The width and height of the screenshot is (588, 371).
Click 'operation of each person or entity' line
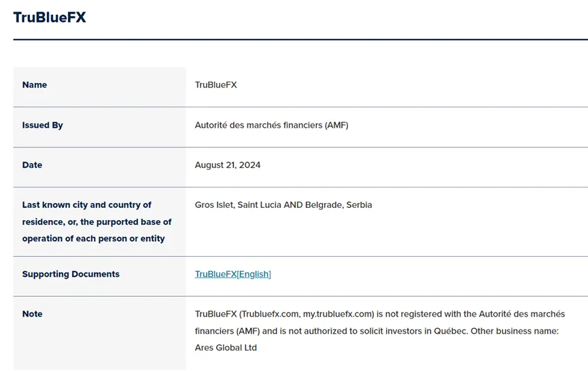click(x=93, y=238)
